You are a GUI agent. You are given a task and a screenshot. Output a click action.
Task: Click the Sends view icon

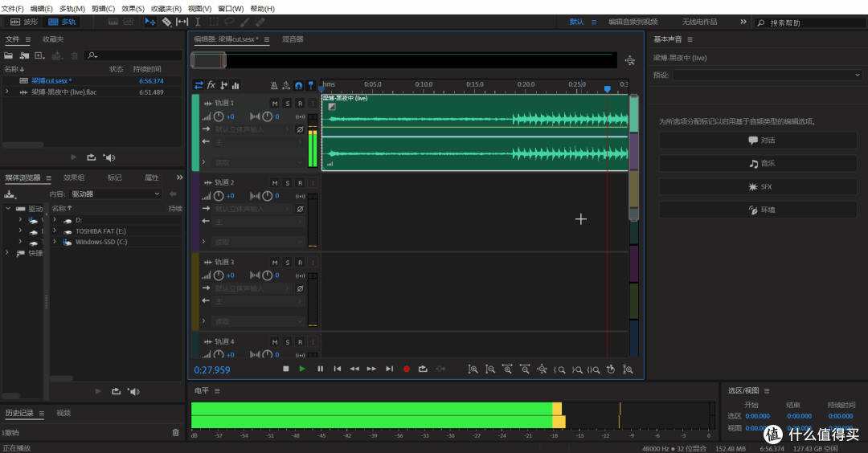pos(223,85)
